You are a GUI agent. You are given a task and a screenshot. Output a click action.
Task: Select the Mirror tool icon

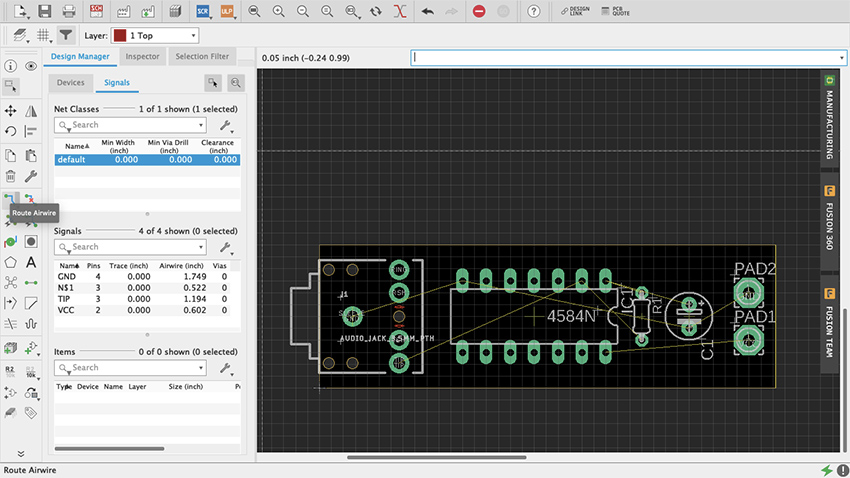31,111
